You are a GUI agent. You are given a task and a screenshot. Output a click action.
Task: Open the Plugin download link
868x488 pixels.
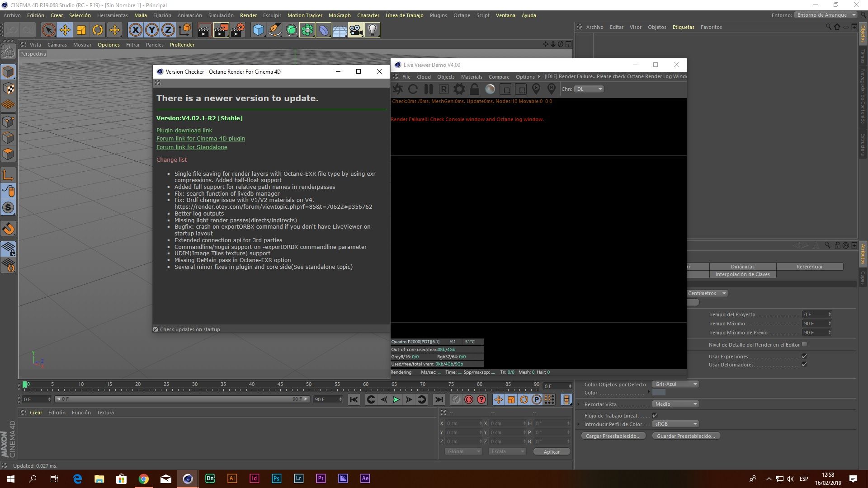[184, 130]
